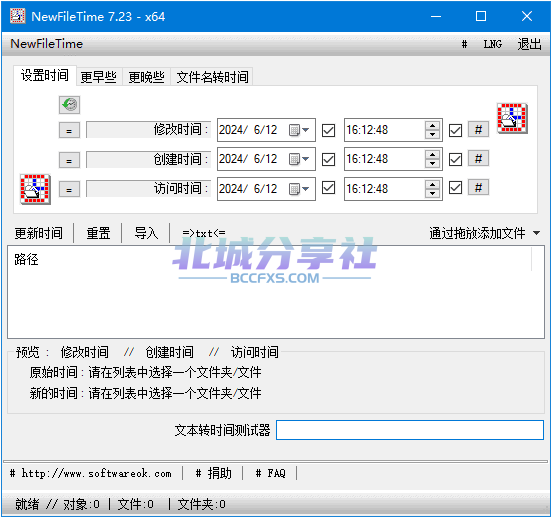This screenshot has height=517, width=551.
Task: Open the 修改时间 date calendar dropdown
Action: [299, 130]
